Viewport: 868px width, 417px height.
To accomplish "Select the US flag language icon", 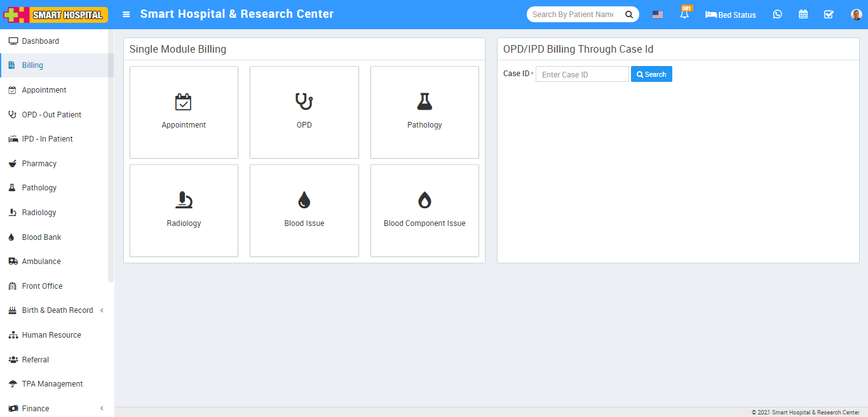I will coord(658,15).
